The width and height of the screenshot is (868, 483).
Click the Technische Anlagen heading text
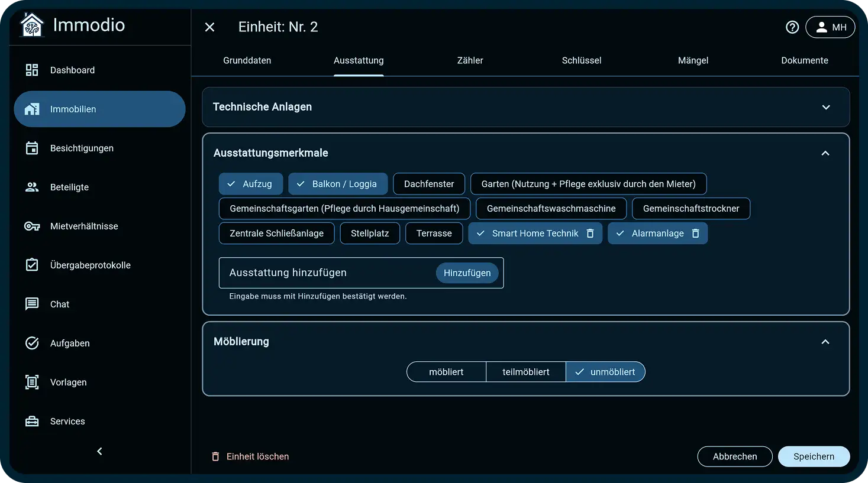click(x=262, y=107)
